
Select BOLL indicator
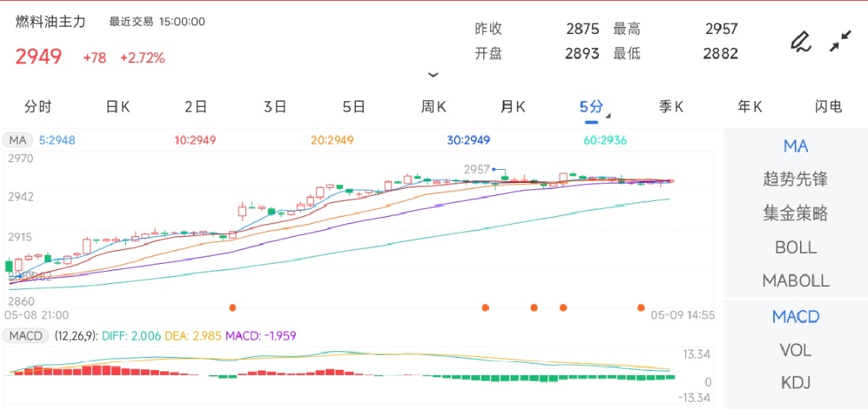[796, 247]
